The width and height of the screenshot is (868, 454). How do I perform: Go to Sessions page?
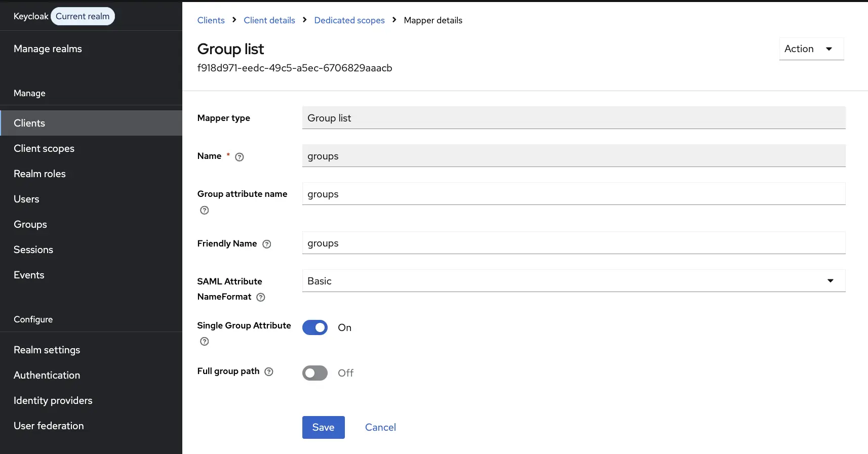(x=91, y=250)
